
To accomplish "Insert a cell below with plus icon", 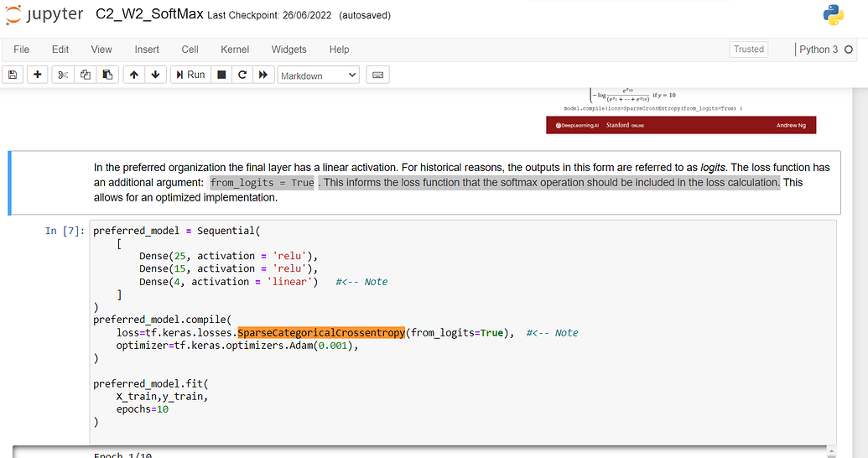I will pos(38,75).
